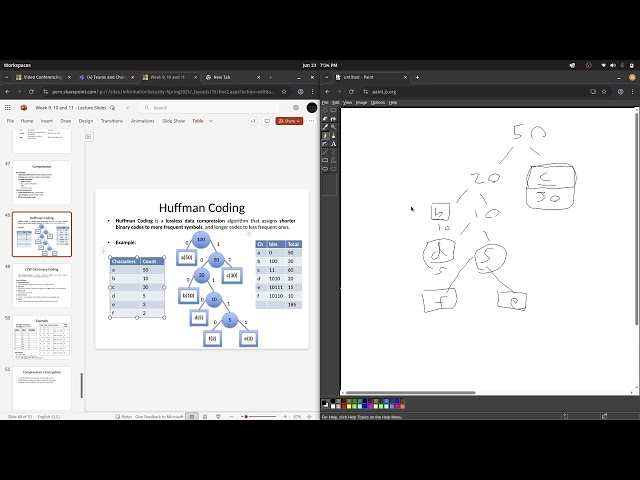The image size is (640, 480).
Task: Select the Ellipse tool in Paint
Action: tap(325, 169)
